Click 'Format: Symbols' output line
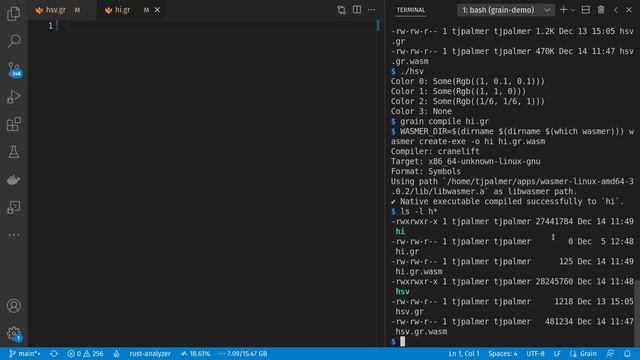The image size is (640, 360). [x=426, y=171]
